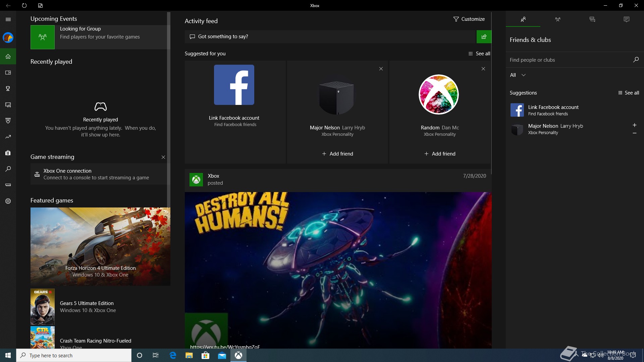The width and height of the screenshot is (644, 362).
Task: Click the back arrow in title bar
Action: 8,5
